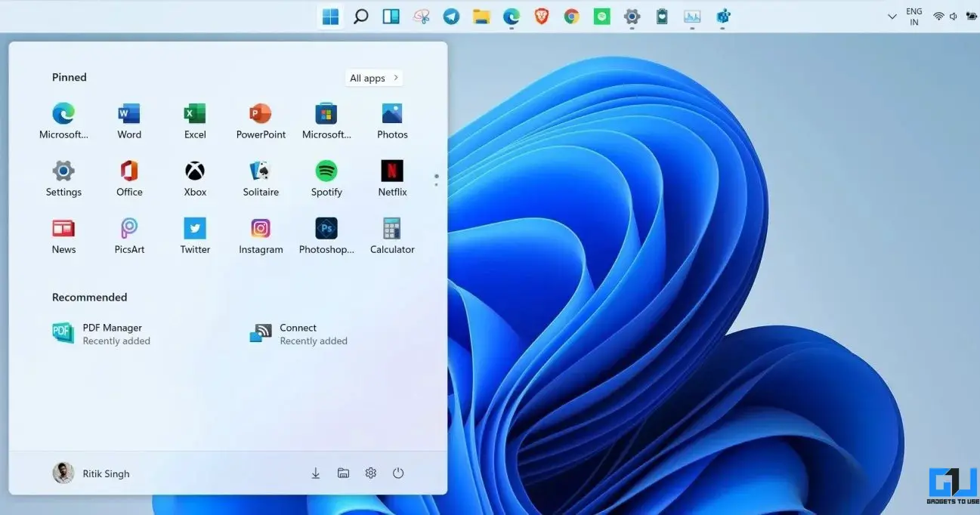This screenshot has height=515, width=980.
Task: Launch PicsArt from pinned apps
Action: coord(129,236)
